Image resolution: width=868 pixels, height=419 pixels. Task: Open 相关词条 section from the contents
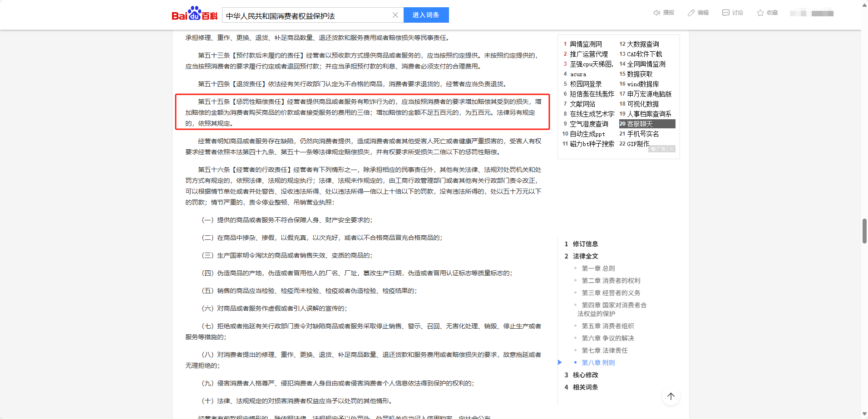585,387
